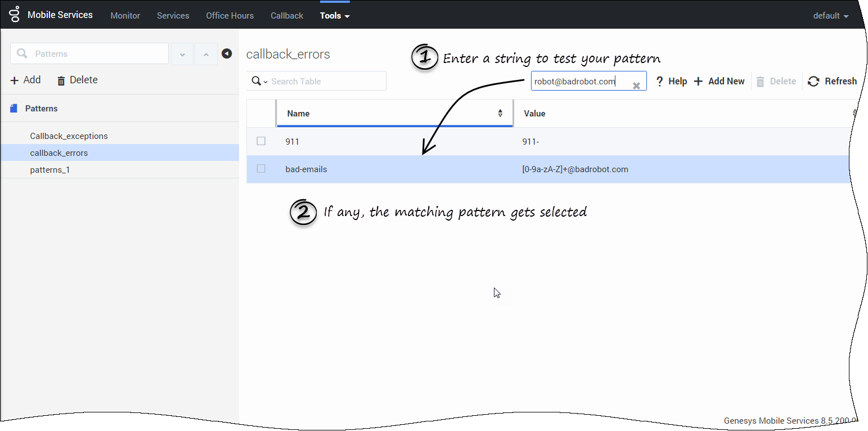Open the Callback tab
The width and height of the screenshot is (868, 431).
click(287, 16)
